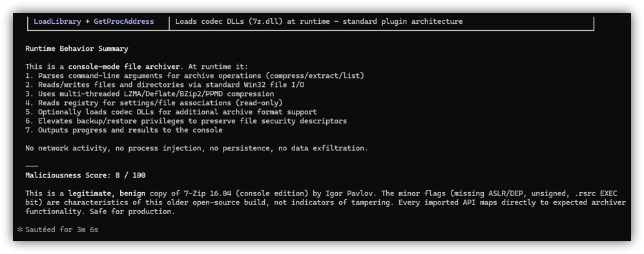The image size is (644, 254).
Task: Click the 'No network activity' summary line
Action: pos(197,148)
